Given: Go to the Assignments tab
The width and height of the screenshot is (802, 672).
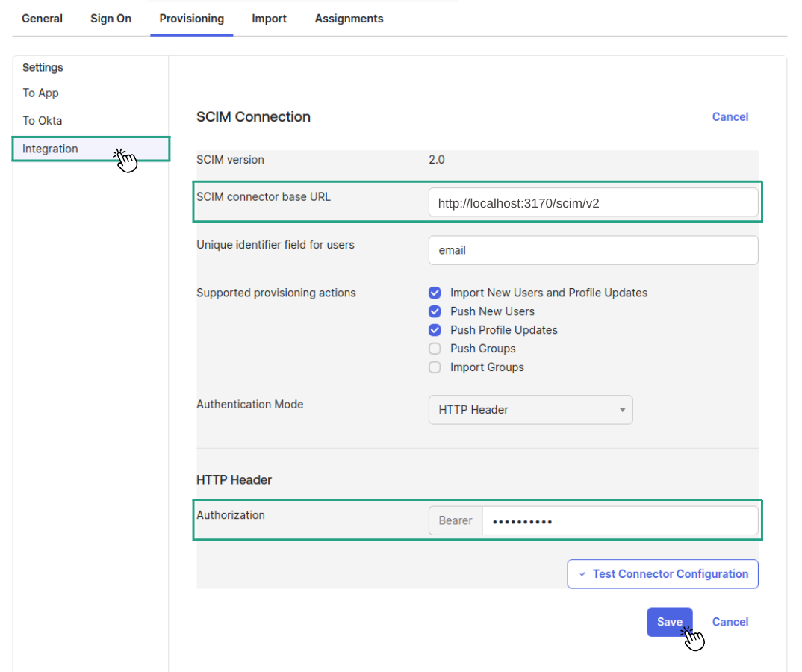Looking at the screenshot, I should pyautogui.click(x=349, y=19).
